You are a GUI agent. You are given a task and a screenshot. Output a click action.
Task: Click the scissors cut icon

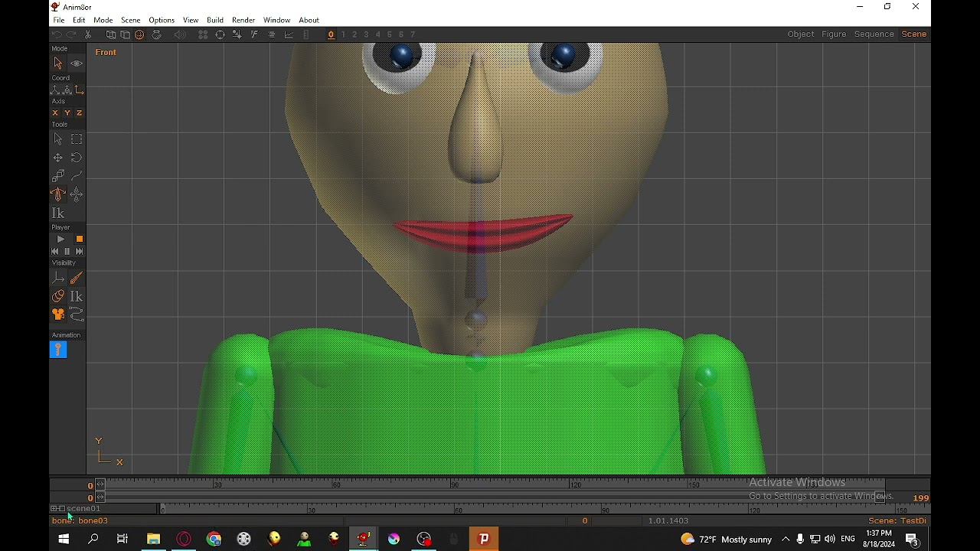tap(88, 34)
